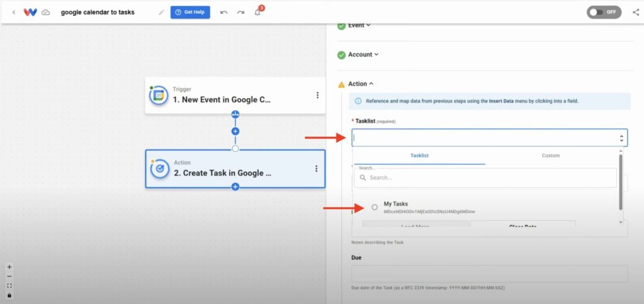Click the Get Help button
The image size is (644, 304).
[190, 13]
